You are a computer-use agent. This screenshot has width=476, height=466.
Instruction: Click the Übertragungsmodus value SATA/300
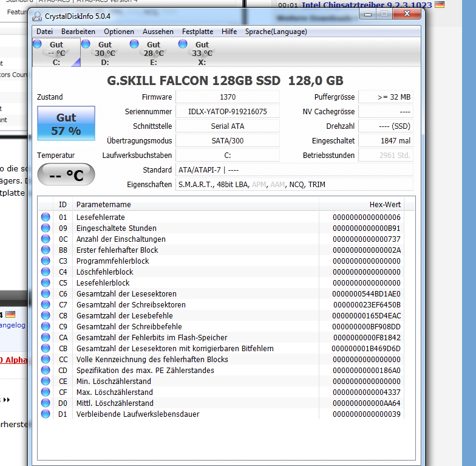[227, 141]
